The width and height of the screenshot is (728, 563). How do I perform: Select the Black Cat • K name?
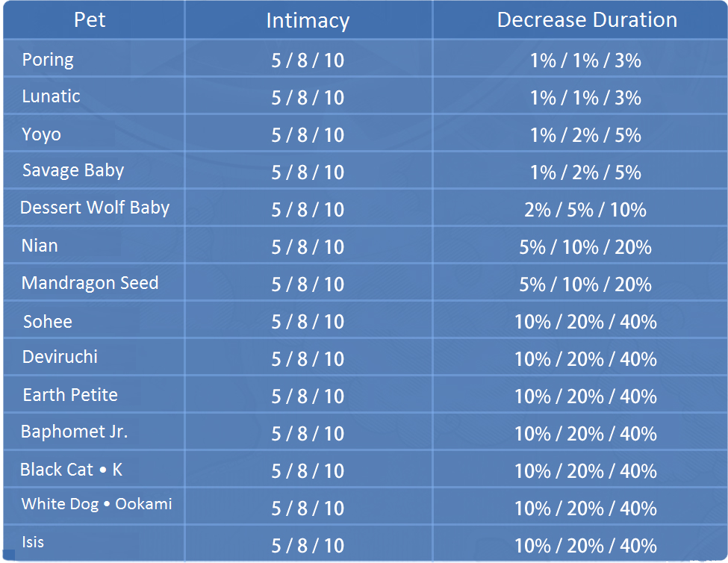click(71, 470)
